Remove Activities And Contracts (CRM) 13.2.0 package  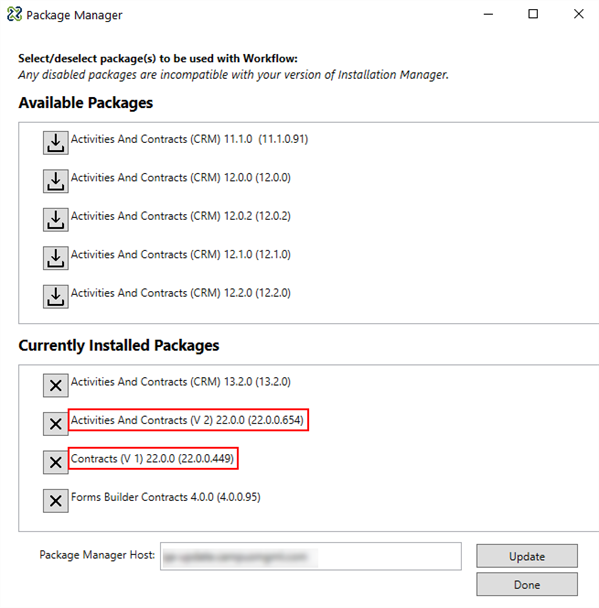[x=55, y=385]
